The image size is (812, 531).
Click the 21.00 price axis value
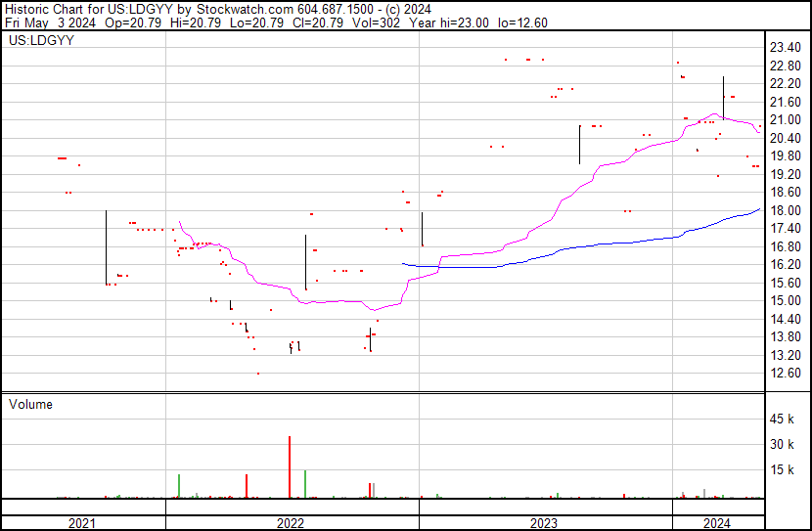(785, 119)
